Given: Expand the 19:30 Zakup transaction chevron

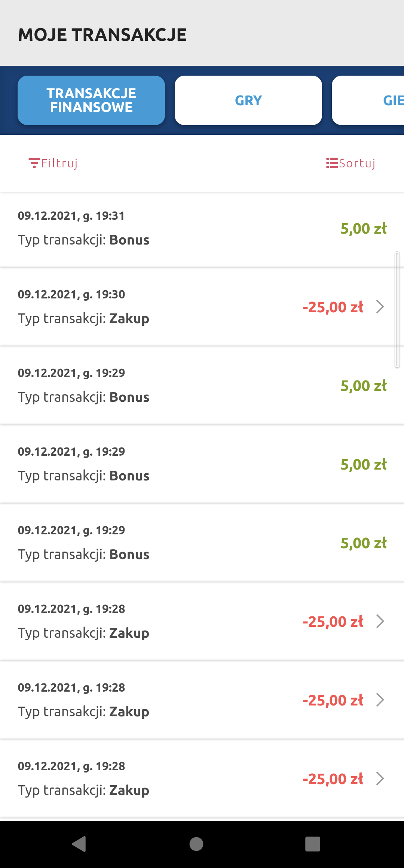Looking at the screenshot, I should coord(380,307).
